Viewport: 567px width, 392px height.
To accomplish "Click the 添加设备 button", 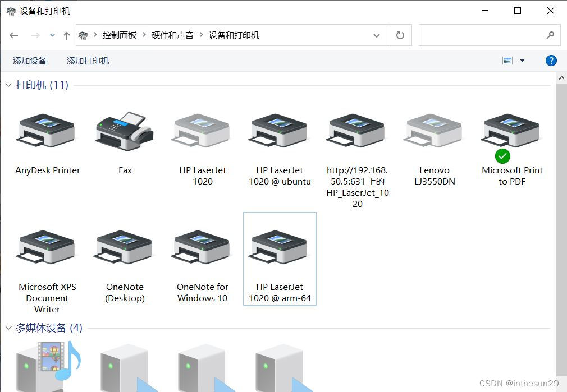I will tap(30, 61).
